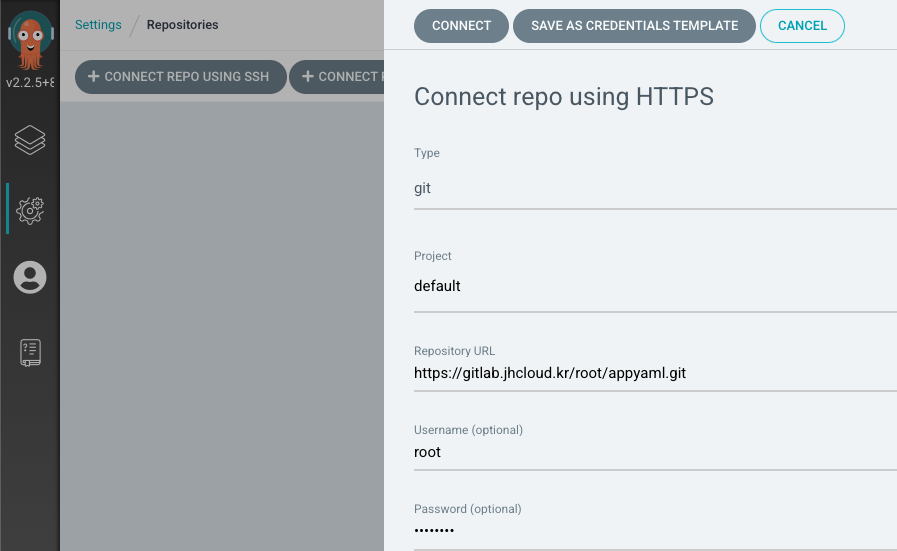Click the v2.2.5 version label
Screen dimensions: 897x551
click(30, 82)
